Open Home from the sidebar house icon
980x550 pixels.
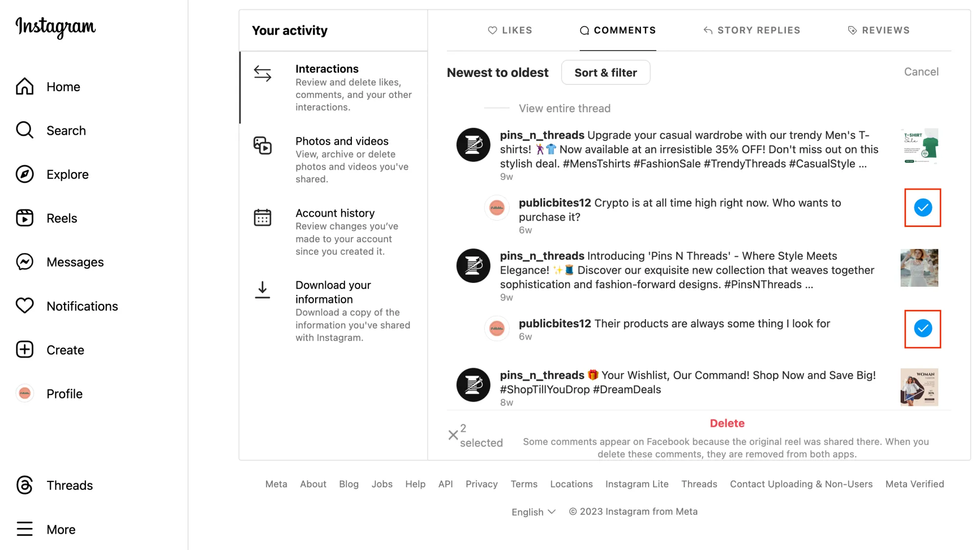[x=24, y=87]
